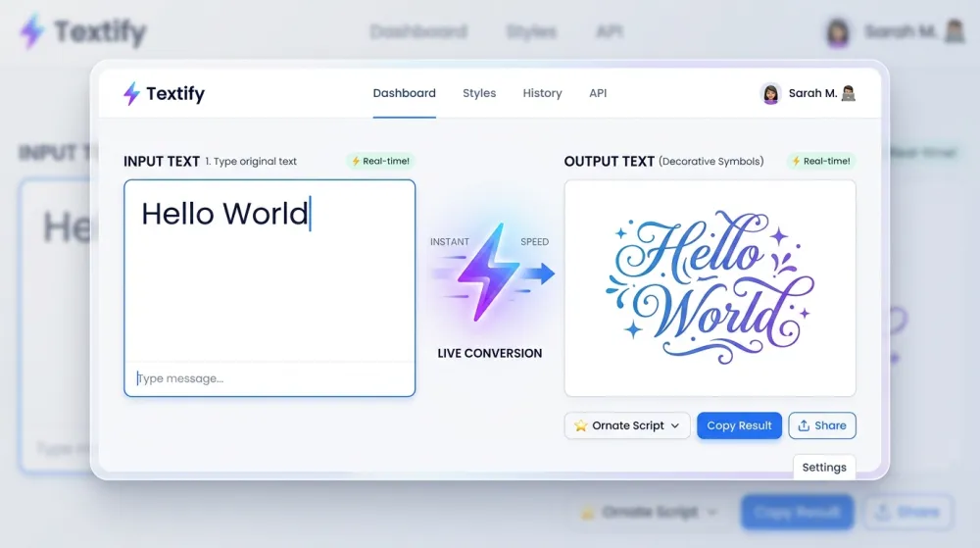Open the History tab
This screenshot has width=980, height=548.
coord(543,93)
